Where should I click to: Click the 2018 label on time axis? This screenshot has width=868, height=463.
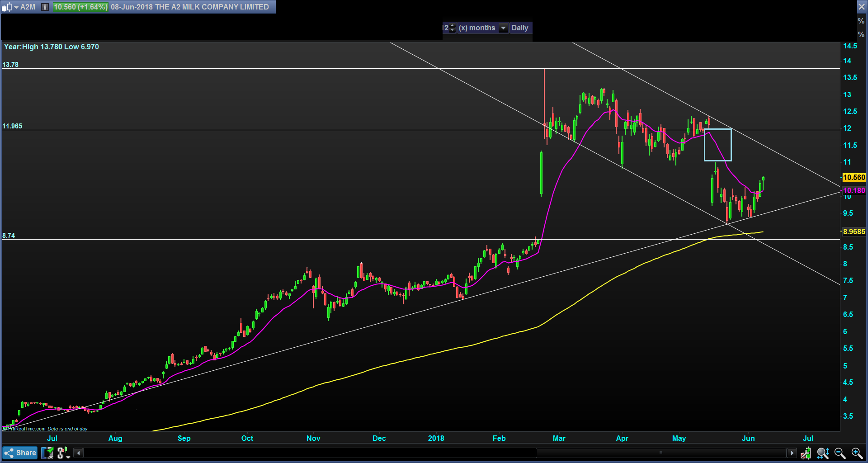436,438
